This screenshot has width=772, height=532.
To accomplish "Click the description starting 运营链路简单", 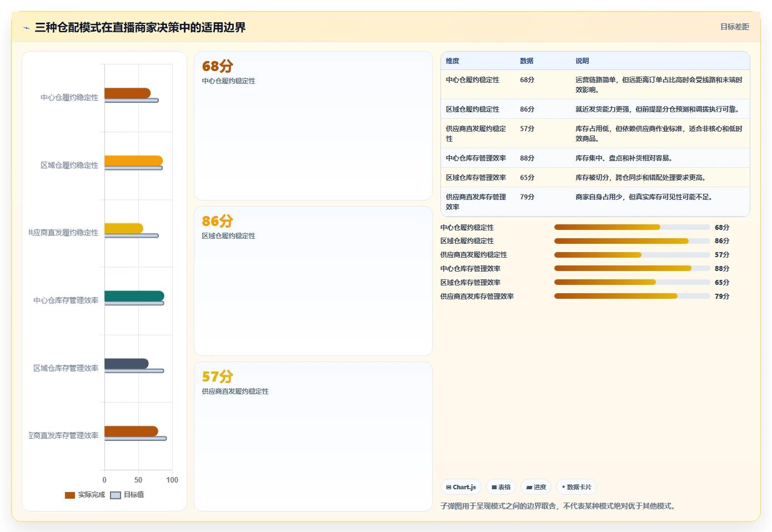I will click(x=659, y=85).
